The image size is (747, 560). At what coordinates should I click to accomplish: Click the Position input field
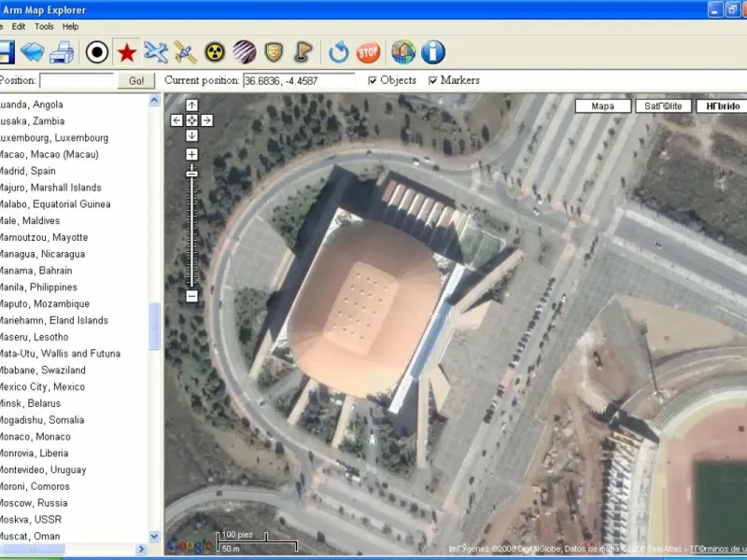point(77,80)
